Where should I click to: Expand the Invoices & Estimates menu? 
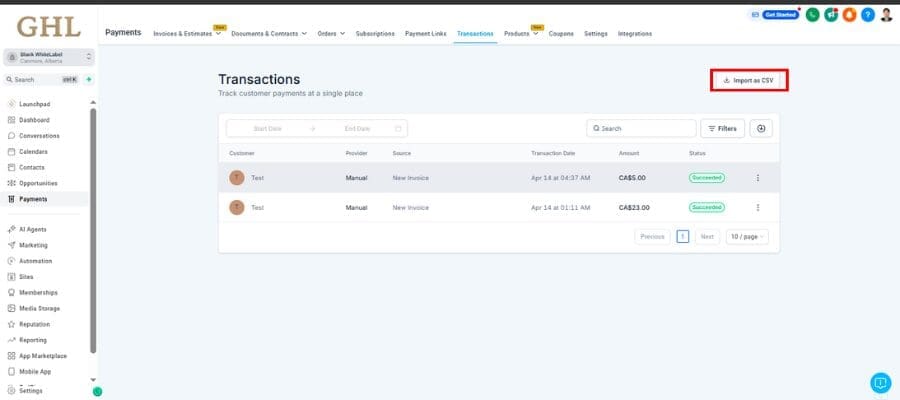coord(187,34)
